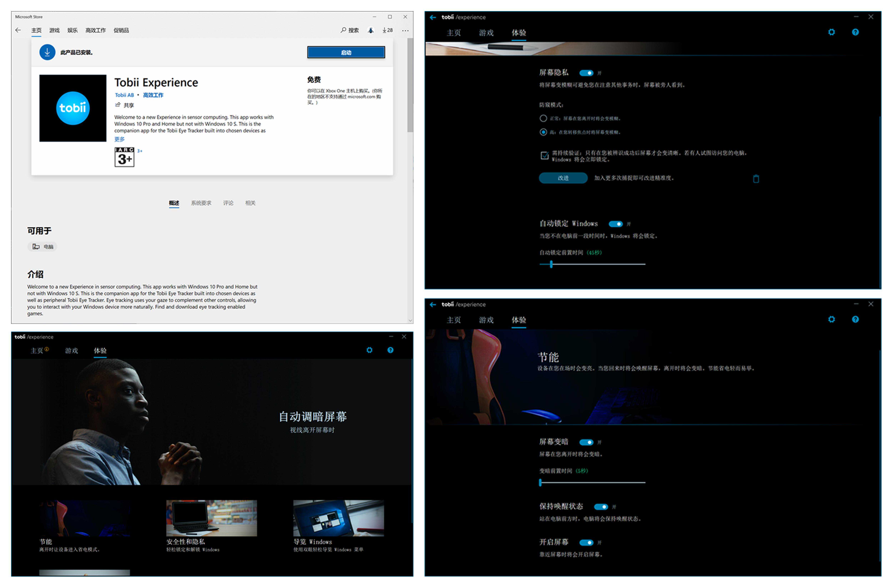Click the trash icon beside the 改进 row
Viewport: 893px width, 588px height.
(756, 179)
